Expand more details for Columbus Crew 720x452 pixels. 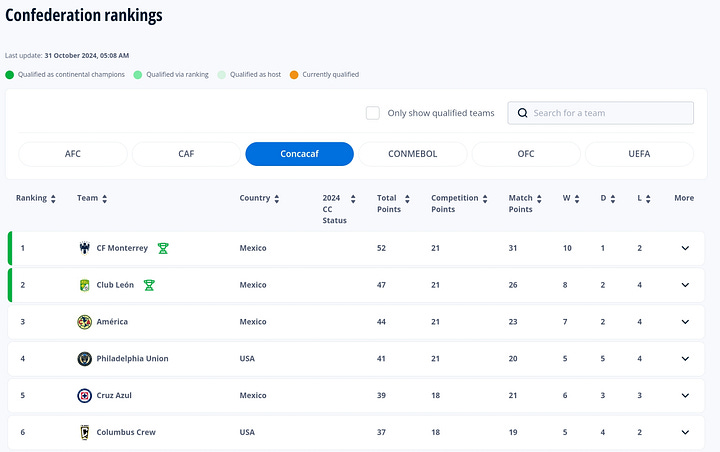point(685,432)
